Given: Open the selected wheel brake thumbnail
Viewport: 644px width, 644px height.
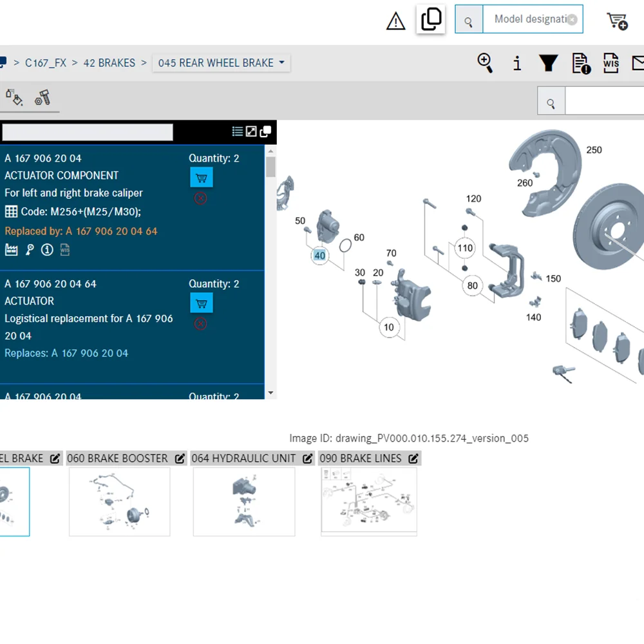Looking at the screenshot, I should click(14, 502).
